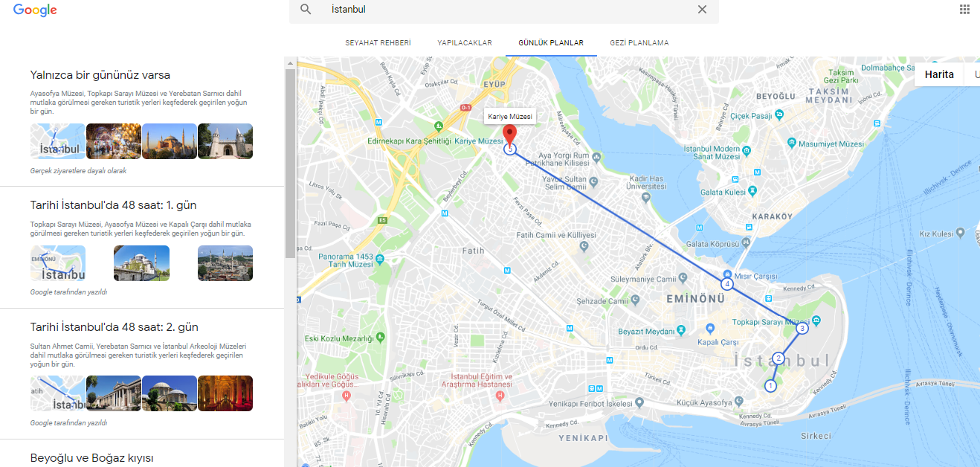
Task: Open the colorful bazaar photo in first plan
Action: 114,141
